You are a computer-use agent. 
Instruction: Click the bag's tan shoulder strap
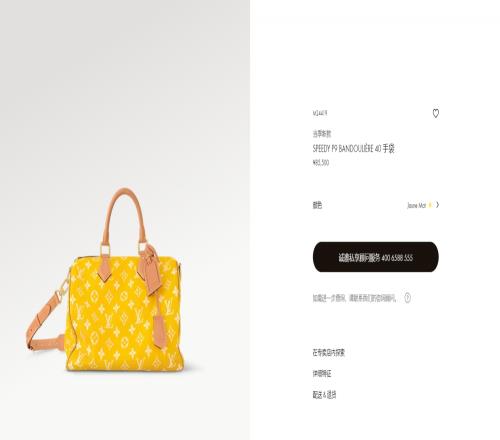45,322
